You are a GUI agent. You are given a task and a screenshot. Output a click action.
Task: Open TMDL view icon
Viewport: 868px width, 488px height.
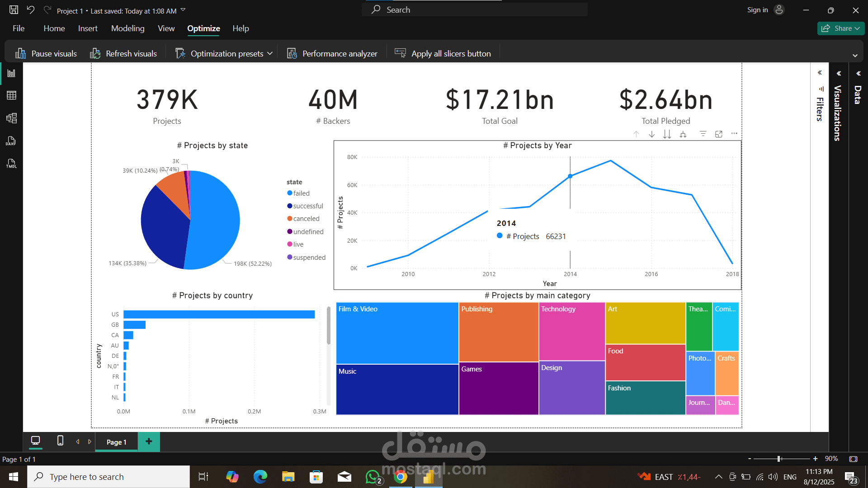click(x=11, y=164)
